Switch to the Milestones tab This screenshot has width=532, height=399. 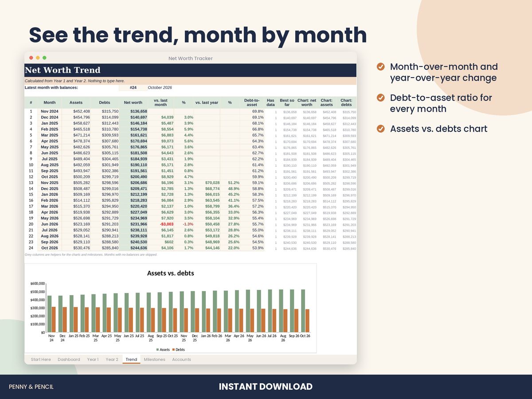154,360
